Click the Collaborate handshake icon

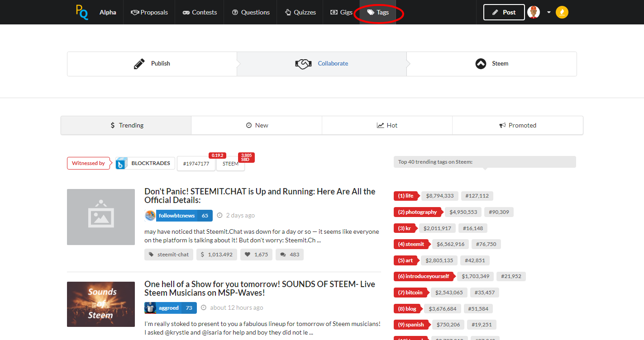(303, 63)
